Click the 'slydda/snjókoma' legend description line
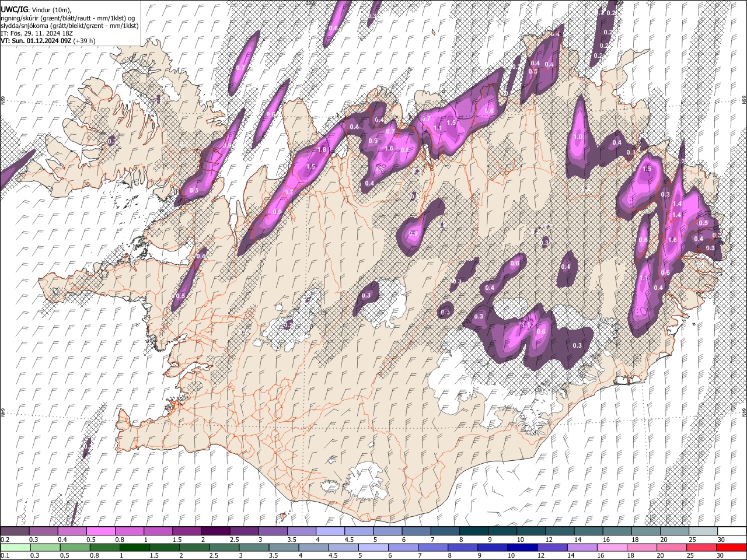This screenshot has height=560, width=747. (69, 26)
